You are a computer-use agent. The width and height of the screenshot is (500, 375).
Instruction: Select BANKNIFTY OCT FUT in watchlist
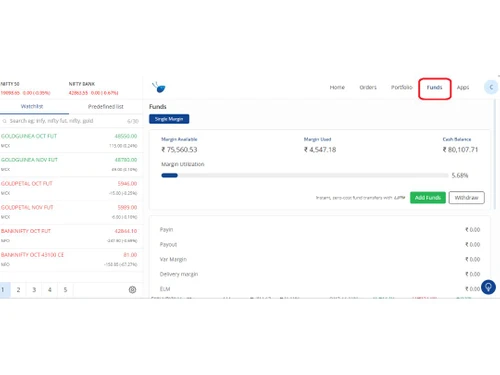coord(70,236)
